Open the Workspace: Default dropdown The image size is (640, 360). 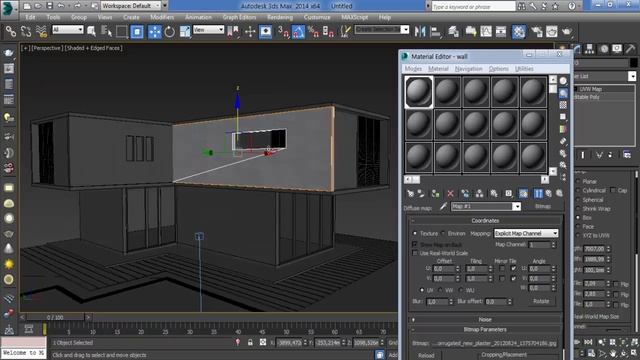[131, 6]
